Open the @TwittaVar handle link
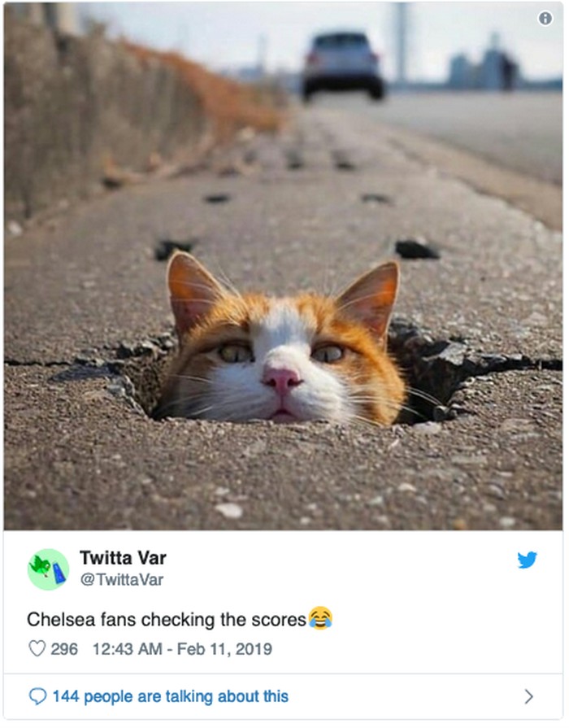The width and height of the screenshot is (569, 728). pyautogui.click(x=122, y=579)
